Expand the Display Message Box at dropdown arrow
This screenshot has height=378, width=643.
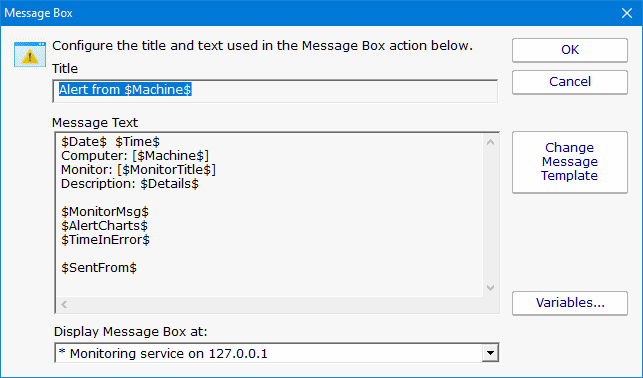coord(490,353)
